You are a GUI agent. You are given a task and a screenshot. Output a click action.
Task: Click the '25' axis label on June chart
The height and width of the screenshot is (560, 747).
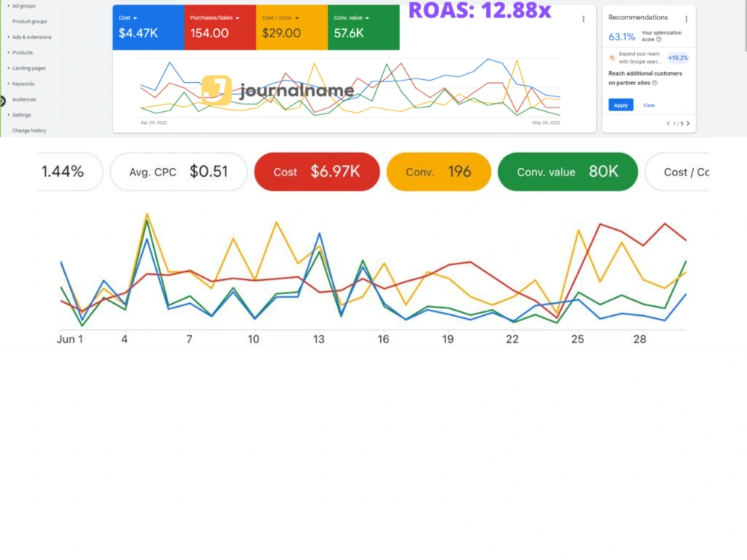577,339
